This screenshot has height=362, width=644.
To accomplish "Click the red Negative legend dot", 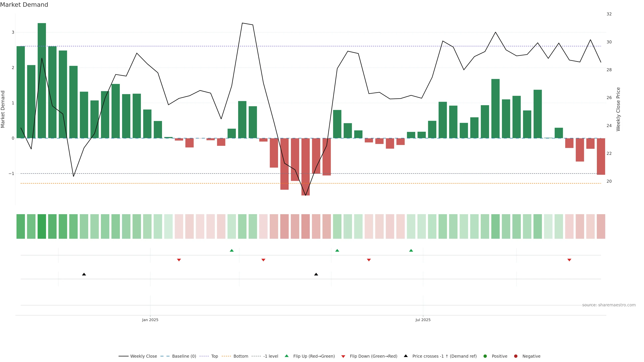I will 516,356.
